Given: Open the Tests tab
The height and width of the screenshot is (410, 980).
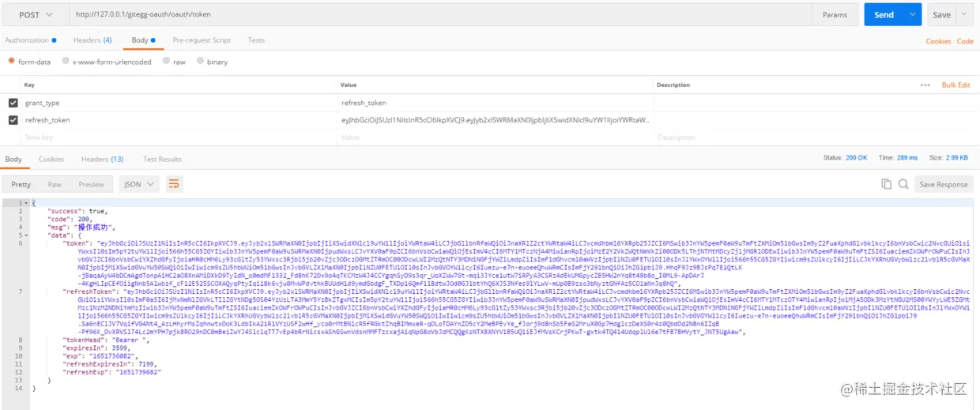Looking at the screenshot, I should point(256,40).
